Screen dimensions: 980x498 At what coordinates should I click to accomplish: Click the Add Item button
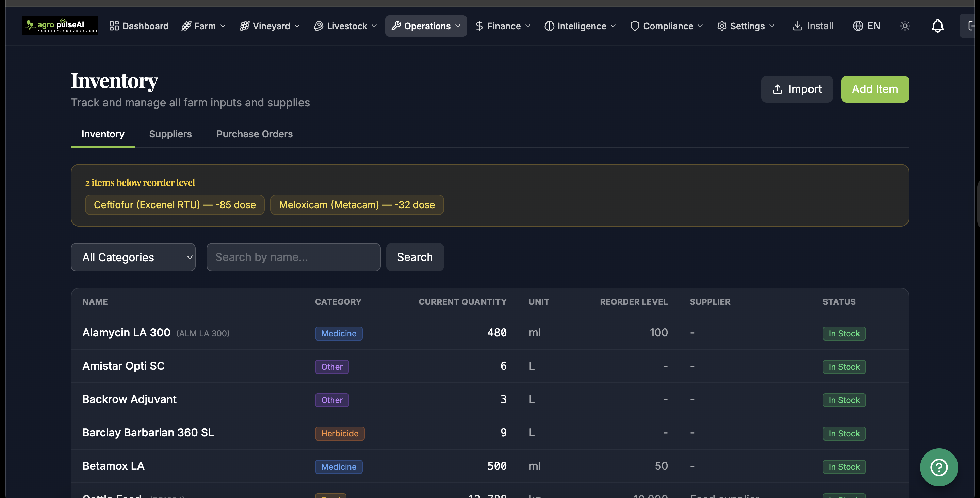(875, 89)
